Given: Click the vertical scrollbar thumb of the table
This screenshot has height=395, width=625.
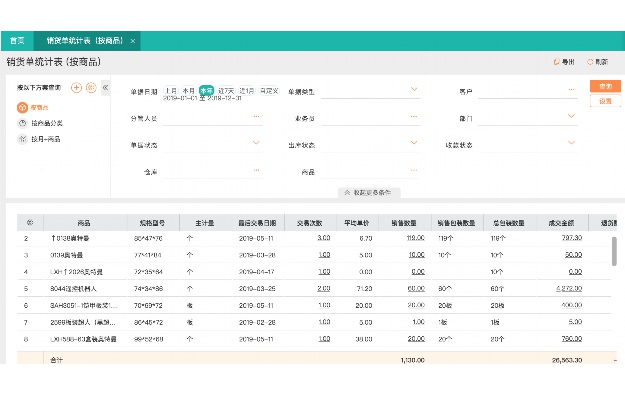Looking at the screenshot, I should tap(614, 251).
